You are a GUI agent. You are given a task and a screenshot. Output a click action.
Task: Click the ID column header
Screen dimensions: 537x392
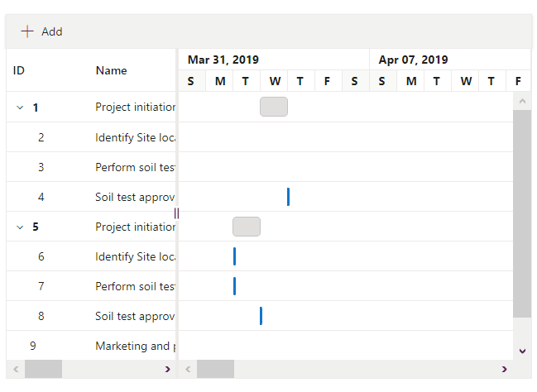click(x=19, y=70)
